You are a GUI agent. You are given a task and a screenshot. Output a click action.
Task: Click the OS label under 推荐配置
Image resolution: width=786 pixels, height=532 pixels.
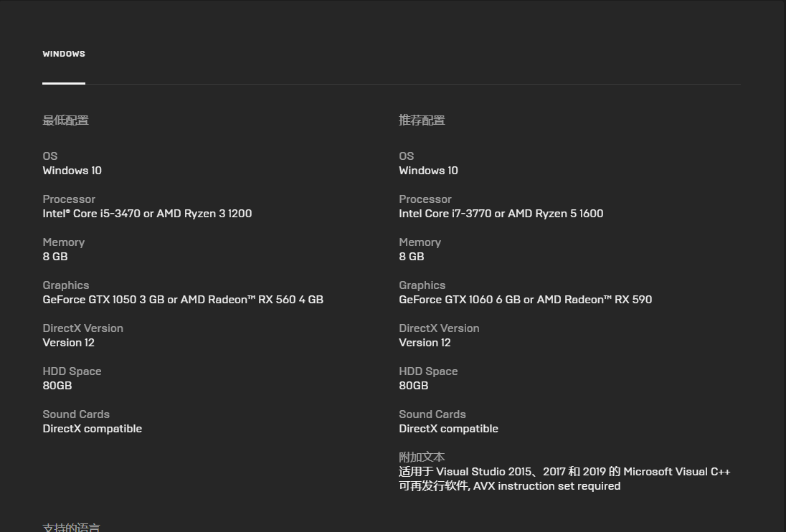click(x=407, y=156)
